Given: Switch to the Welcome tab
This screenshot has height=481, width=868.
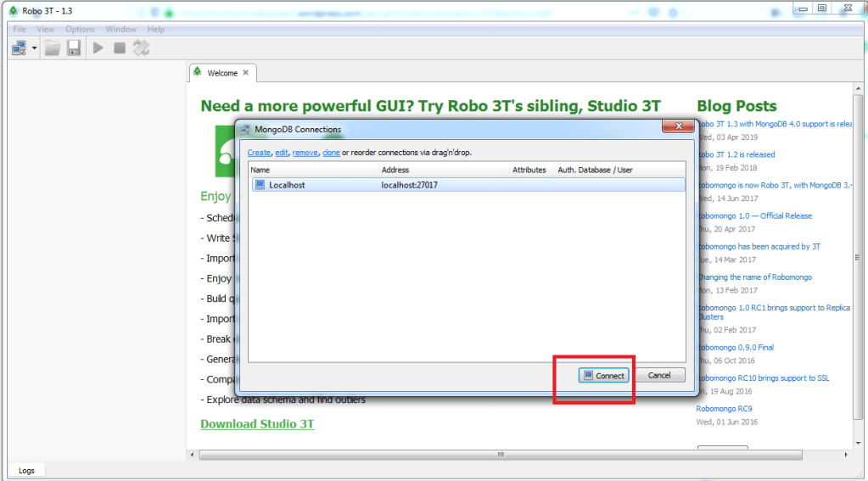Looking at the screenshot, I should pyautogui.click(x=221, y=73).
